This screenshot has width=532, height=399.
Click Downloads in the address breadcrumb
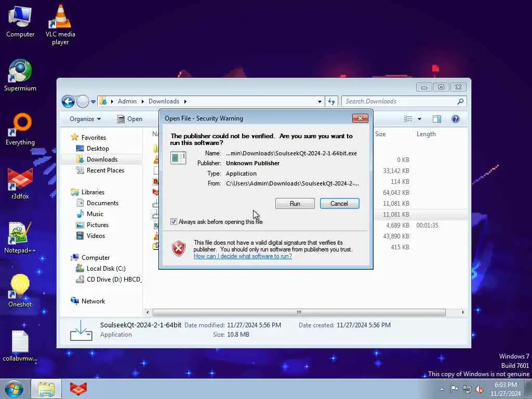coord(164,101)
